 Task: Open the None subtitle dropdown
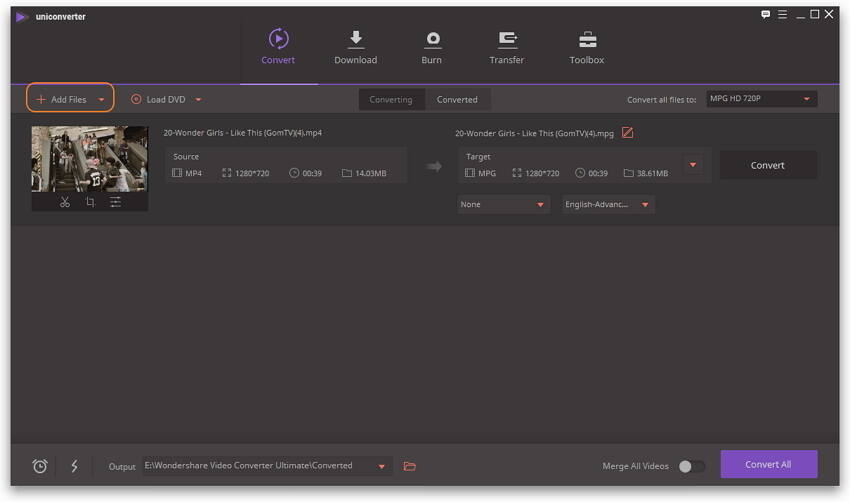(504, 204)
